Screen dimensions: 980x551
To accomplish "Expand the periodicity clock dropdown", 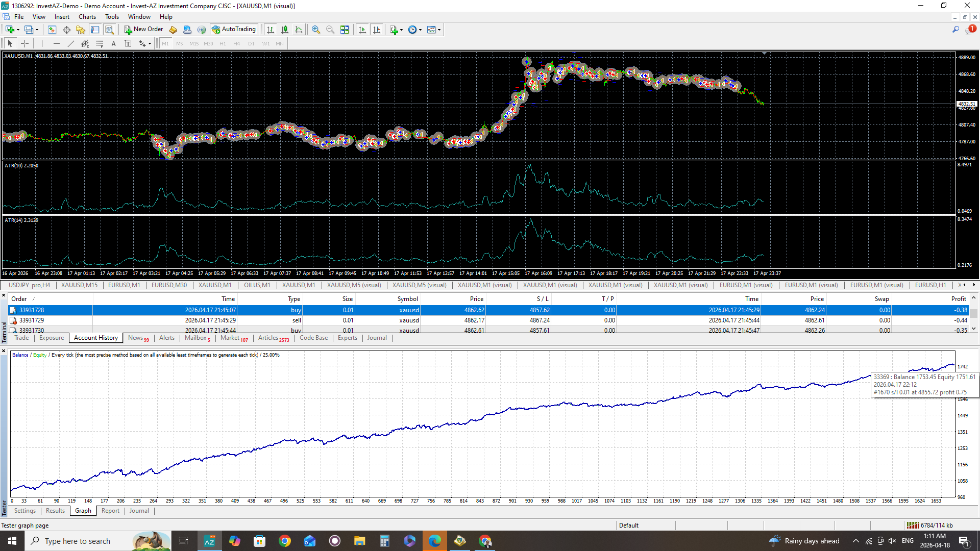I will tap(420, 30).
